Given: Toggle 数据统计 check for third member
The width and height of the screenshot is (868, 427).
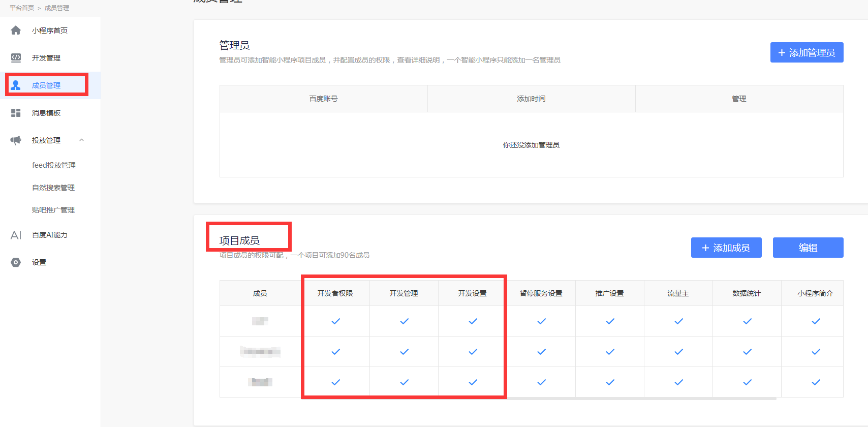Looking at the screenshot, I should tap(747, 382).
